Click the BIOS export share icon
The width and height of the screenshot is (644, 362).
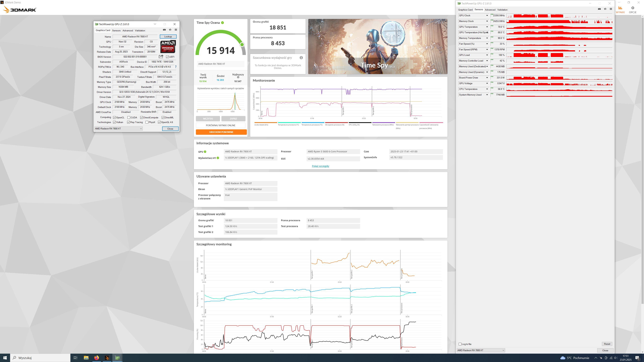point(161,57)
